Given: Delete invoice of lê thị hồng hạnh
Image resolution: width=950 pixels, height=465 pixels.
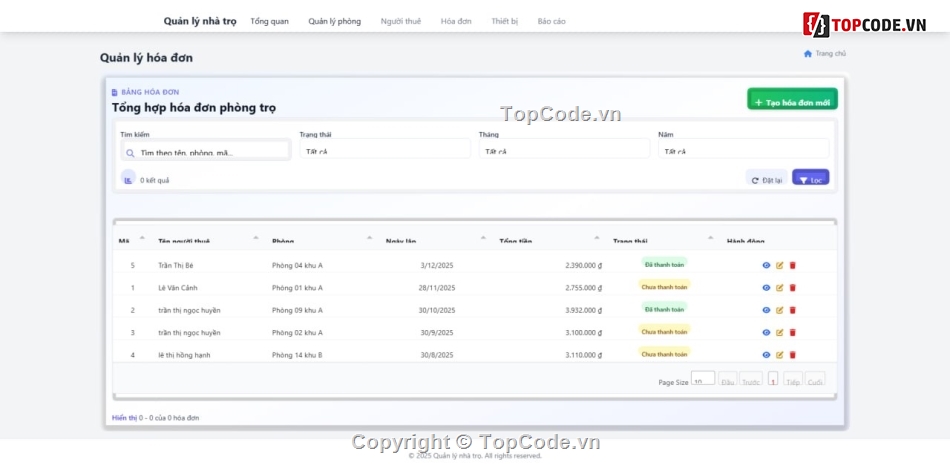Looking at the screenshot, I should coord(792,355).
